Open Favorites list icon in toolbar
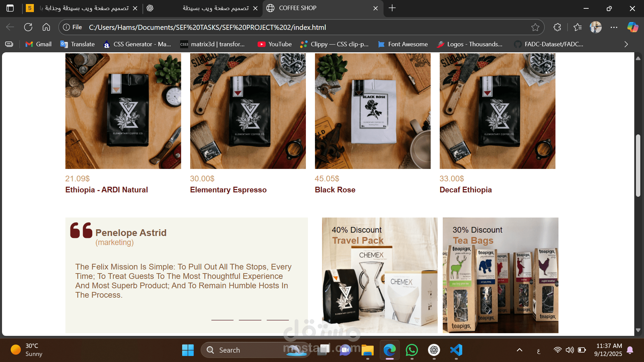Image resolution: width=644 pixels, height=362 pixels. 578,27
